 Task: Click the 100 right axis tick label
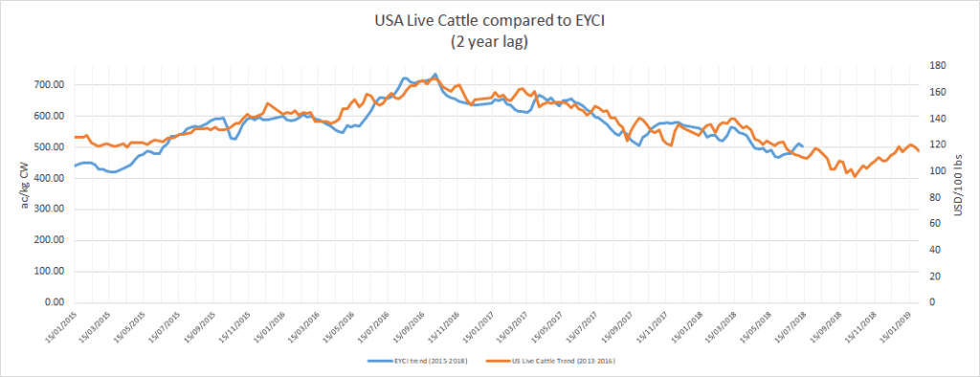click(934, 171)
